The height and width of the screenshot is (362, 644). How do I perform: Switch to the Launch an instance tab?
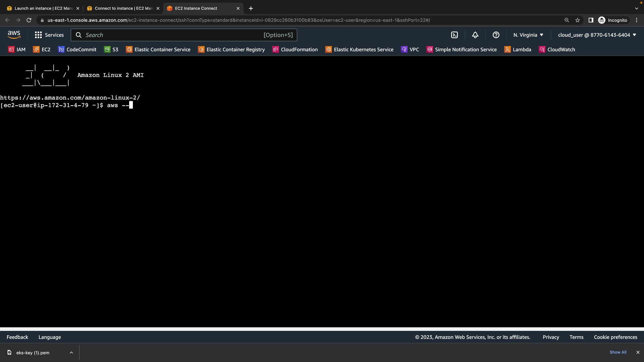pos(44,8)
